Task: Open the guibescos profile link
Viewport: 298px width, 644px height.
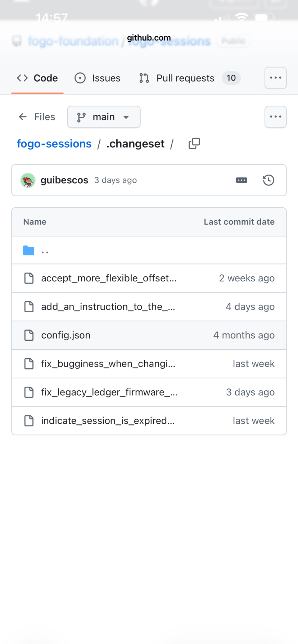Action: coord(64,180)
